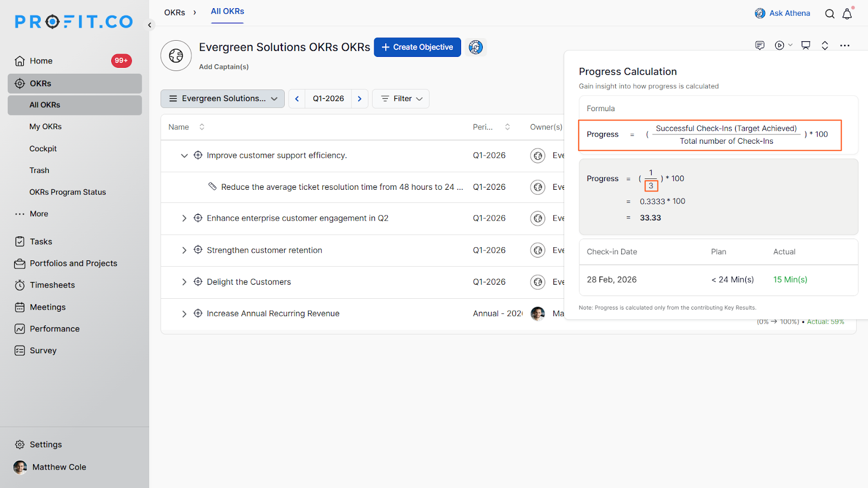The image size is (868, 488).
Task: Click Create Objective button
Action: tap(417, 47)
